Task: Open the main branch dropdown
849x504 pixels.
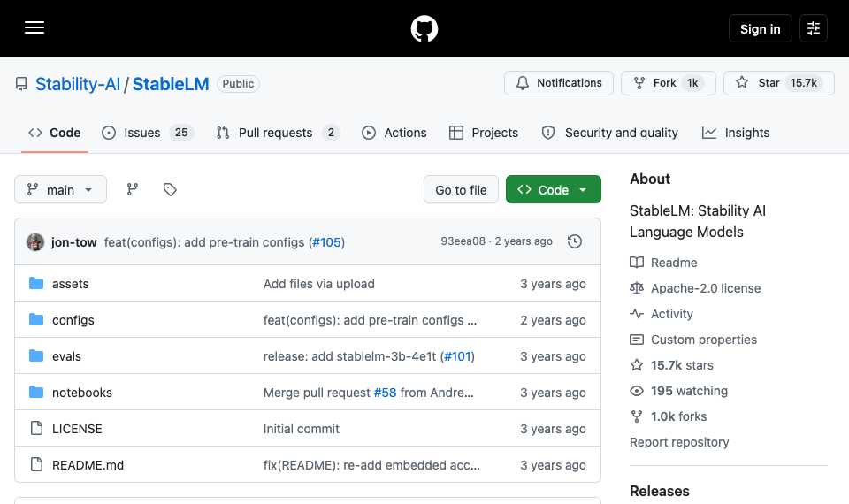Action: click(x=61, y=189)
